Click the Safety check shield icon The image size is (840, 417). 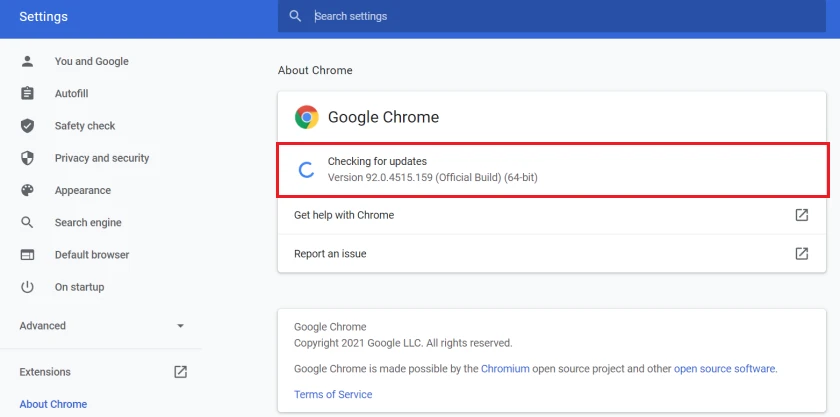coord(28,126)
